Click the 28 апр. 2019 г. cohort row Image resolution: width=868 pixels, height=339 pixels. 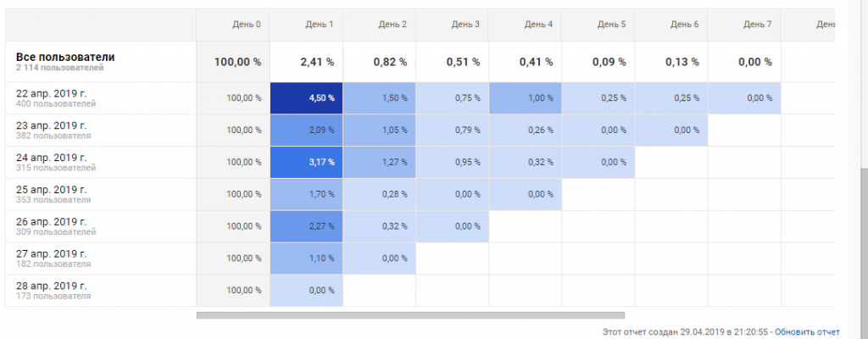tap(52, 291)
